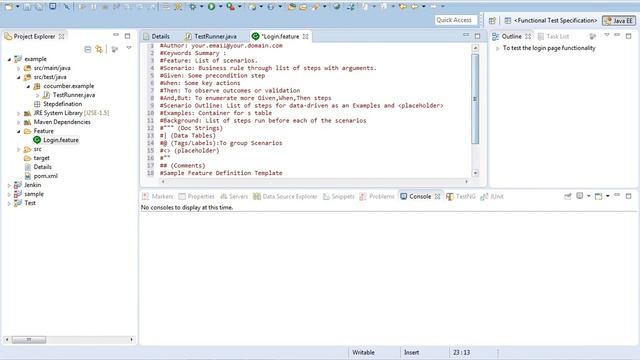This screenshot has height=360, width=640.
Task: Click the Skip All Breakpoints toolbar icon
Action: click(x=67, y=7)
